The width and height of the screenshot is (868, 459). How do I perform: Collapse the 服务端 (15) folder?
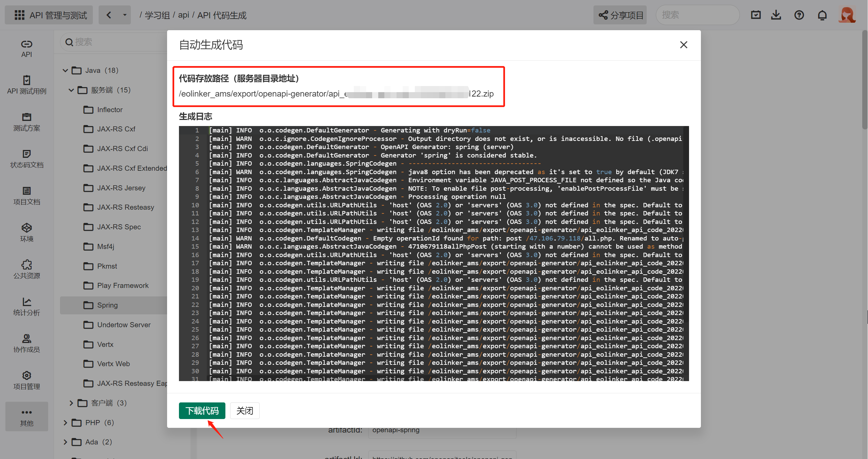71,90
